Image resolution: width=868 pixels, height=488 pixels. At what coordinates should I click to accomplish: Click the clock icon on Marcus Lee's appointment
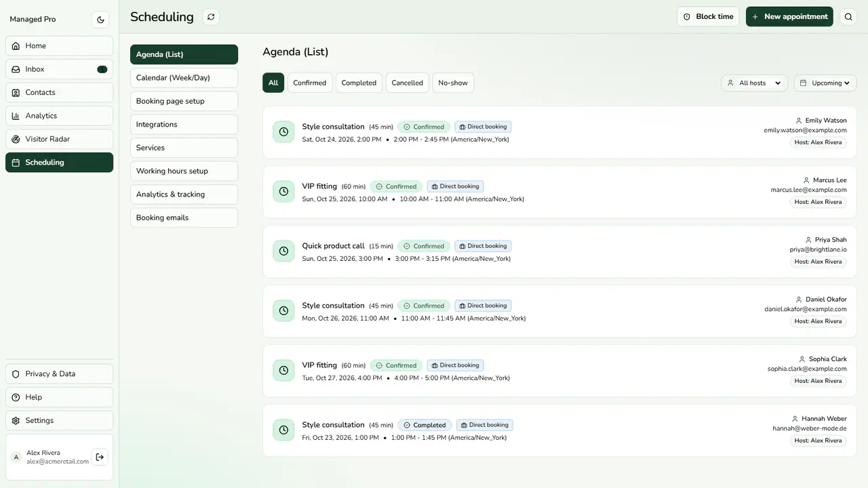click(x=283, y=192)
